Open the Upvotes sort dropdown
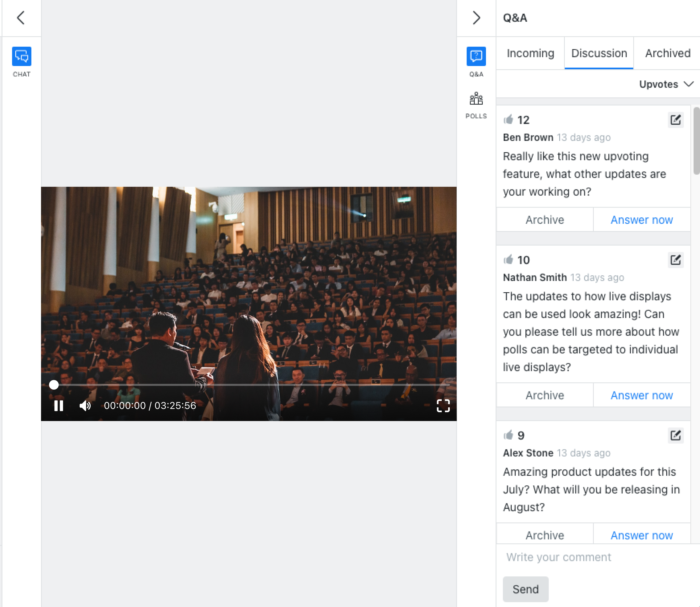 click(x=666, y=84)
